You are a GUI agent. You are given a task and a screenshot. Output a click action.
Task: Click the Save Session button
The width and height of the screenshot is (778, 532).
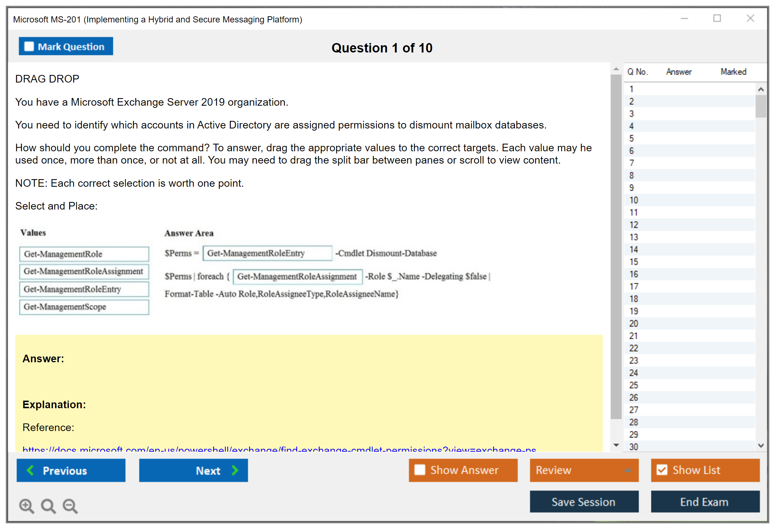coord(584,502)
